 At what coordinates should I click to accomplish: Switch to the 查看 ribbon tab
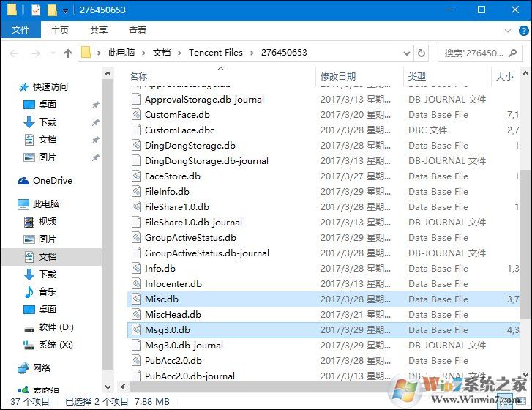[x=137, y=31]
